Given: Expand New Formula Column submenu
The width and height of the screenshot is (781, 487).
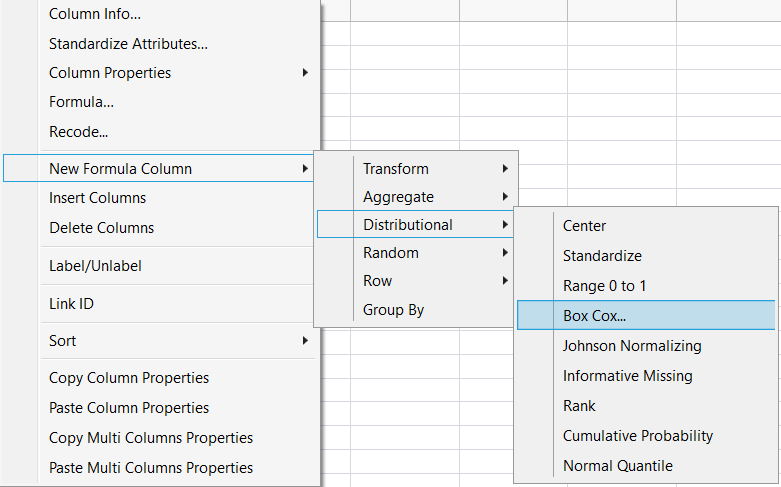Looking at the screenshot, I should [x=120, y=169].
